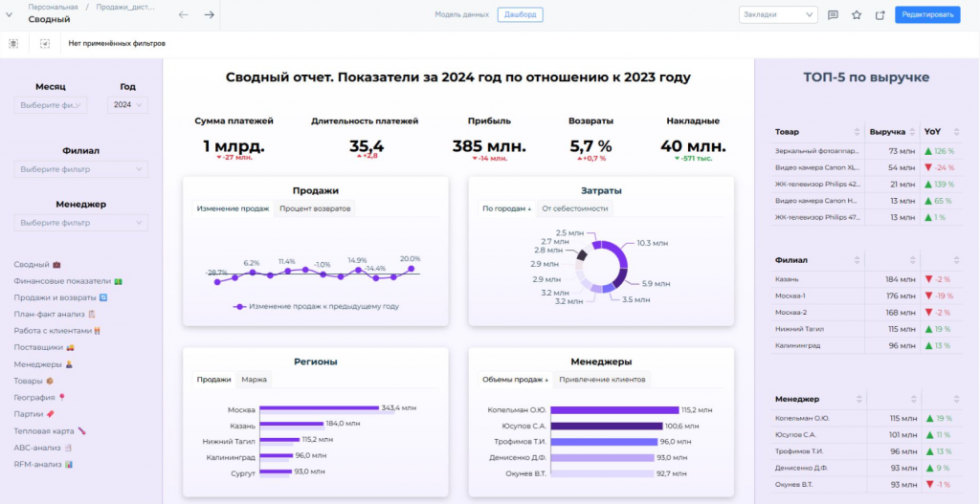Select the Изменение продаж tab
The width and height of the screenshot is (980, 504).
[x=234, y=208]
